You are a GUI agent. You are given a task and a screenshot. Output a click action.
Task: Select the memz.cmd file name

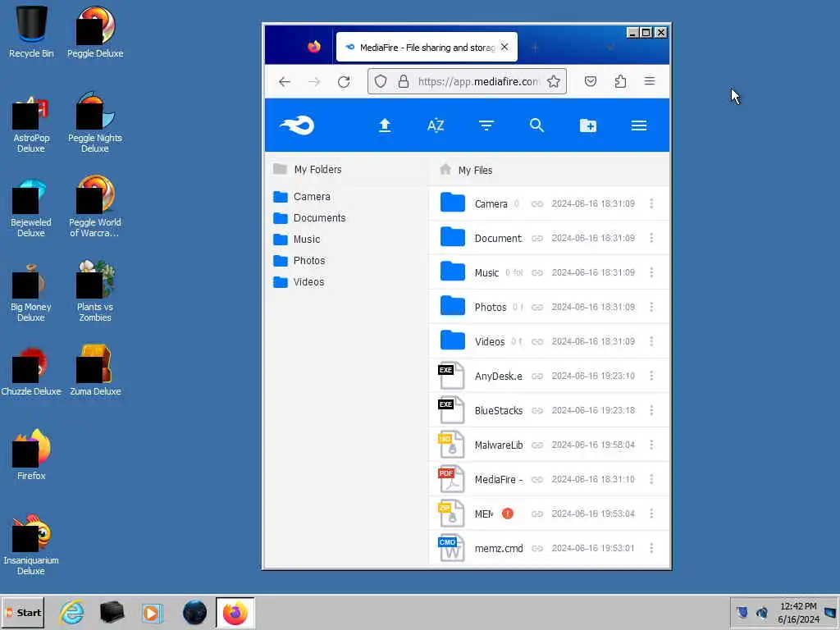click(x=498, y=549)
